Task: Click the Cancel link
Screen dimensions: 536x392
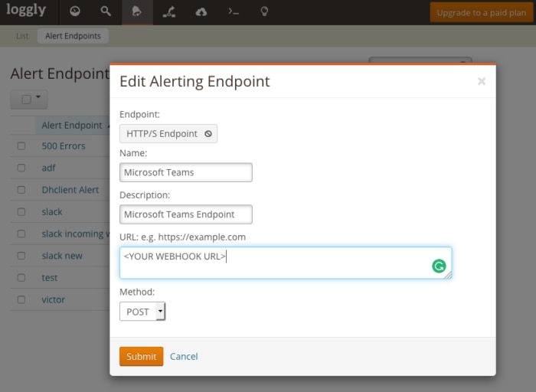Action: tap(184, 357)
